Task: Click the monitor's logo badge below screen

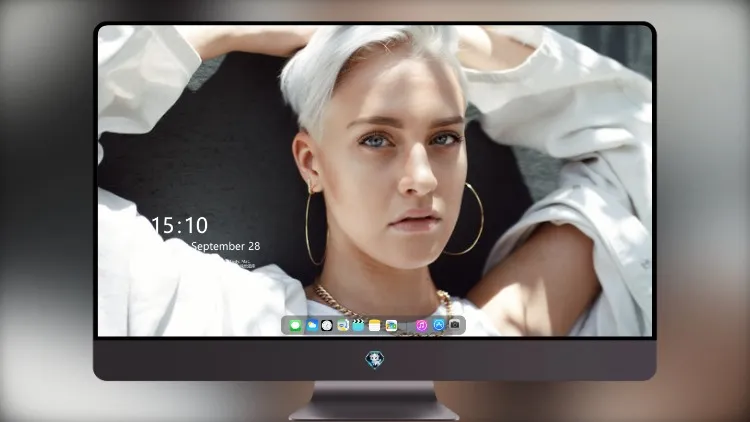Action: [x=375, y=360]
